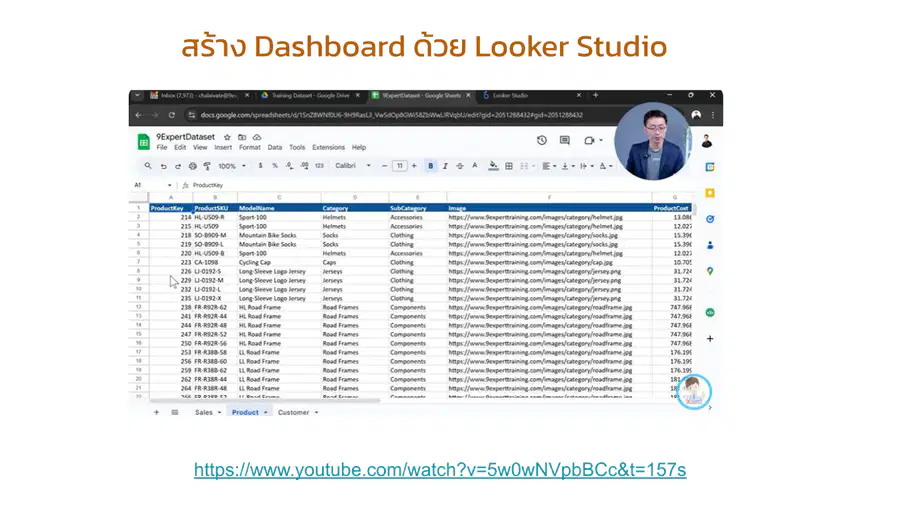Open the Format menu
This screenshot has height=506, width=900.
[x=250, y=147]
